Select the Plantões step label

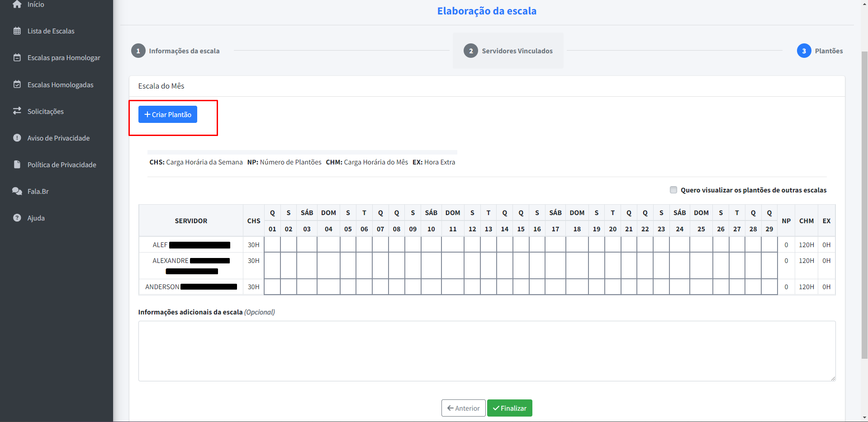click(x=829, y=51)
